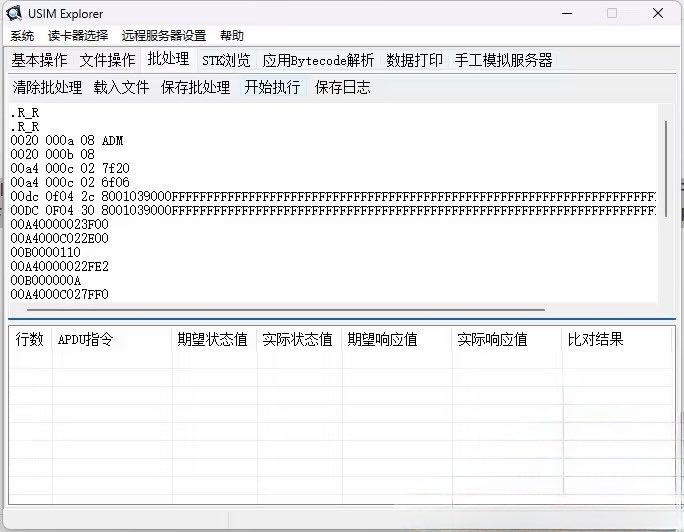Click the line '00A4000C022E00'
Image resolution: width=684 pixels, height=532 pixels.
coord(59,238)
